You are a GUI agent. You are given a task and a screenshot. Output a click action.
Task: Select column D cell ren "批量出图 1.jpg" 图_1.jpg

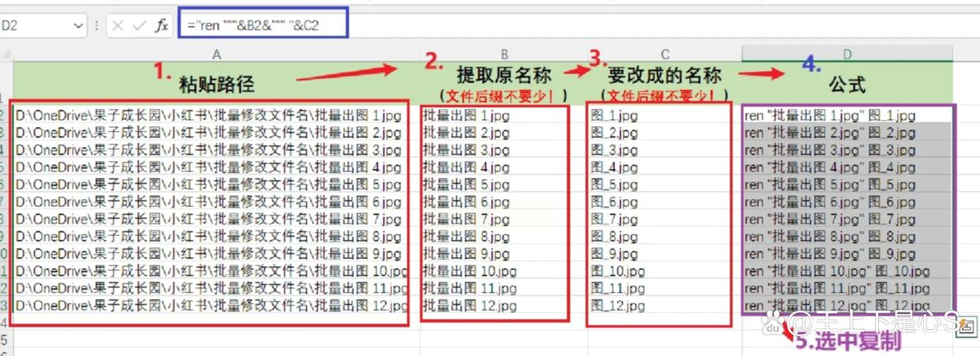(847, 115)
